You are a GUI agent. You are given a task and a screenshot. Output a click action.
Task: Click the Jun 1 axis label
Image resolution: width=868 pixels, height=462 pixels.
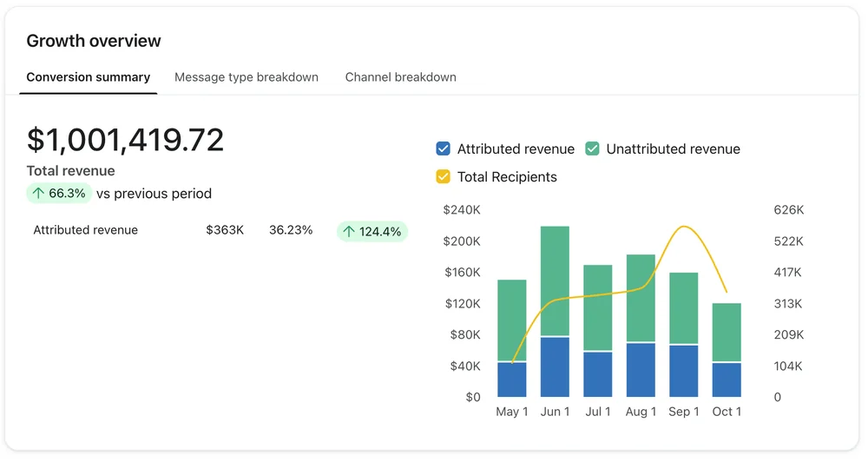click(555, 412)
